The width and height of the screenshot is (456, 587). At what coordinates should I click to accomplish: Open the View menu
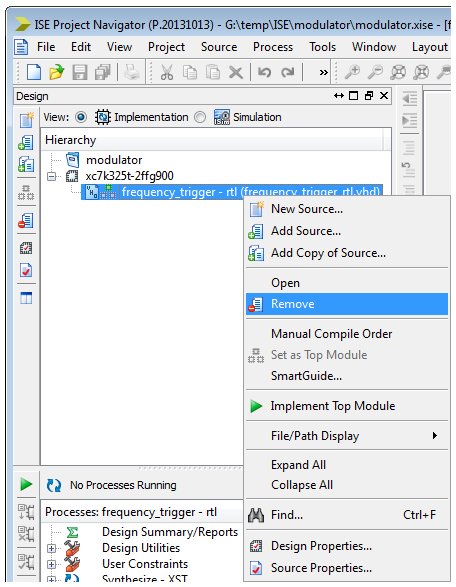[119, 47]
